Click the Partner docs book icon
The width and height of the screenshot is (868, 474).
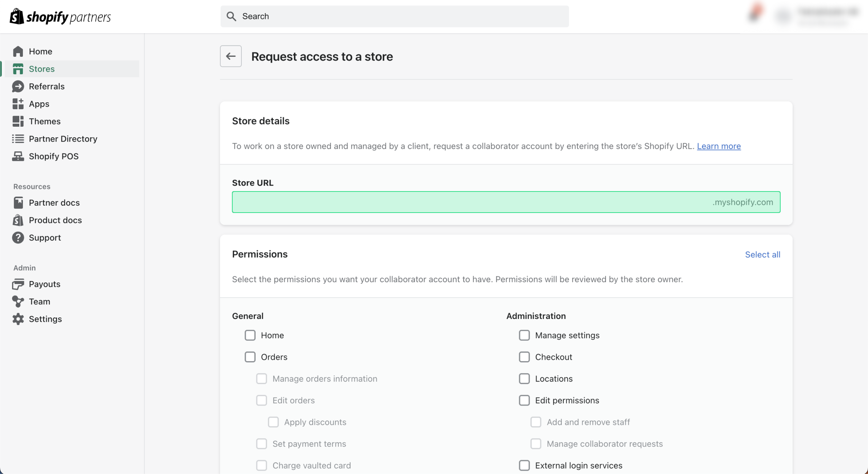point(18,203)
